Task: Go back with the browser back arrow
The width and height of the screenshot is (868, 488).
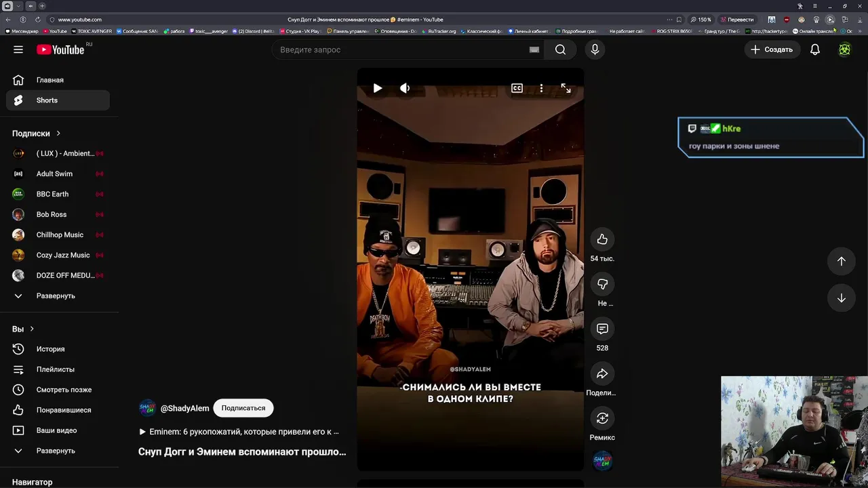Action: 8,20
